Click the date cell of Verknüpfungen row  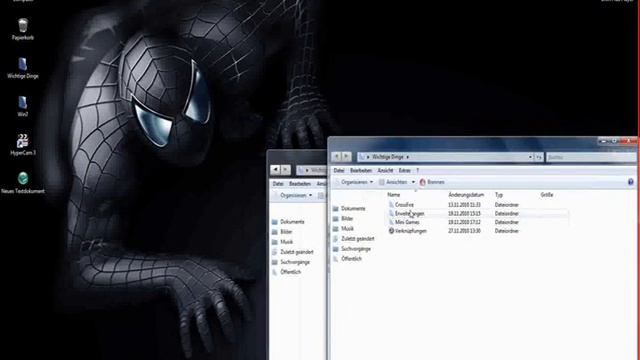pyautogui.click(x=464, y=231)
